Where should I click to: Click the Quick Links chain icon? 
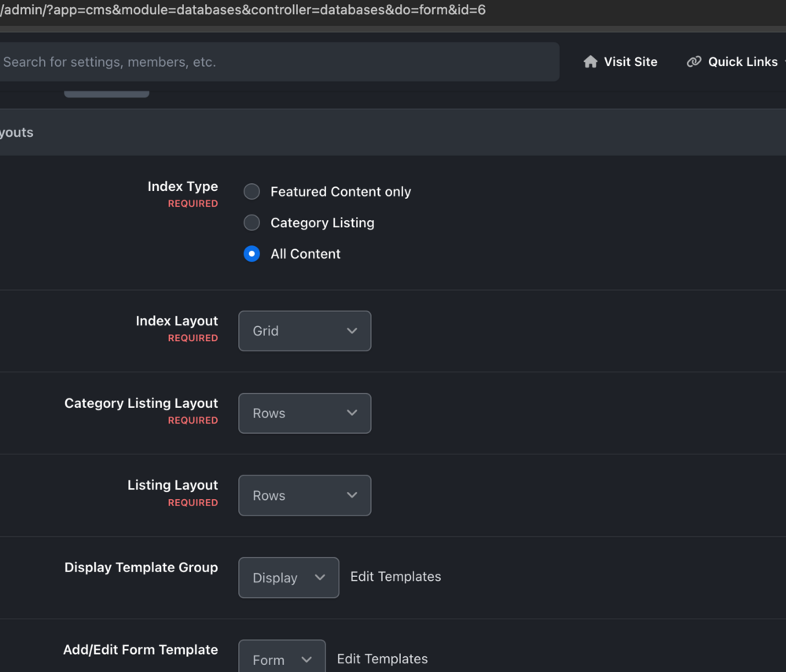694,61
